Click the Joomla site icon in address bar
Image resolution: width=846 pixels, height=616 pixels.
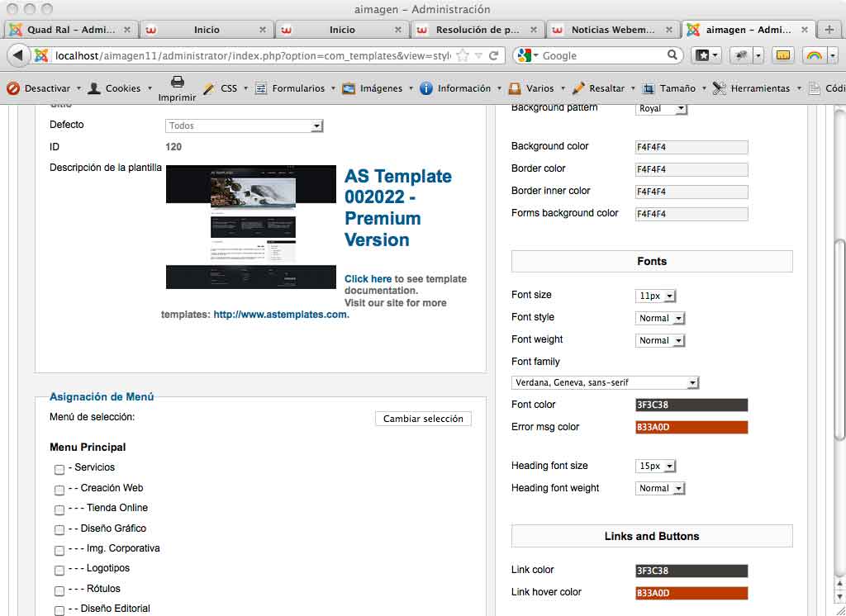click(x=41, y=55)
